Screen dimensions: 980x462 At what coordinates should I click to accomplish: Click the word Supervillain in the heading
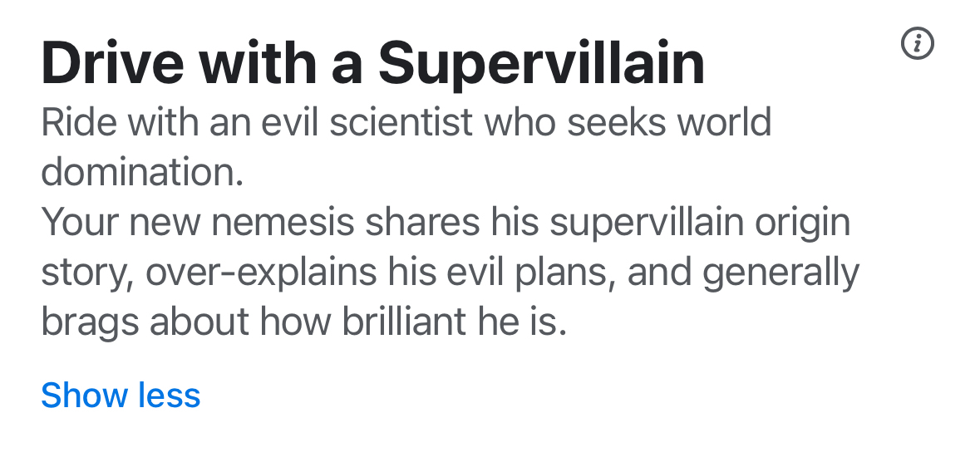[x=541, y=64]
